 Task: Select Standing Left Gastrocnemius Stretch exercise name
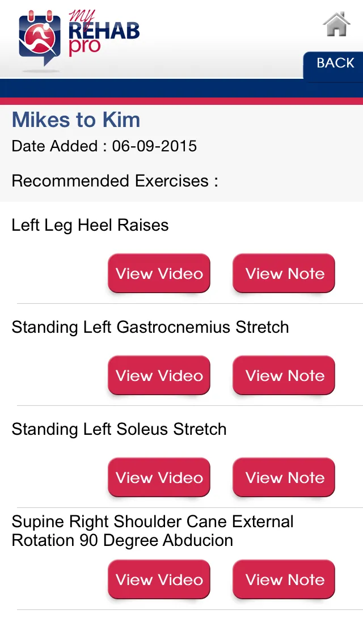150,327
